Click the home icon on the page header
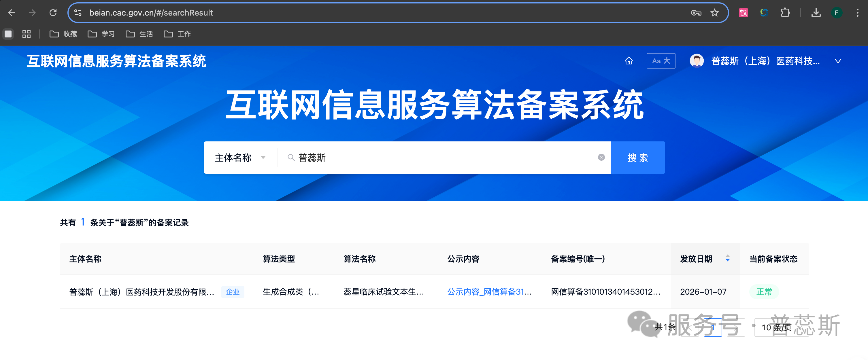This screenshot has height=360, width=868. (629, 60)
